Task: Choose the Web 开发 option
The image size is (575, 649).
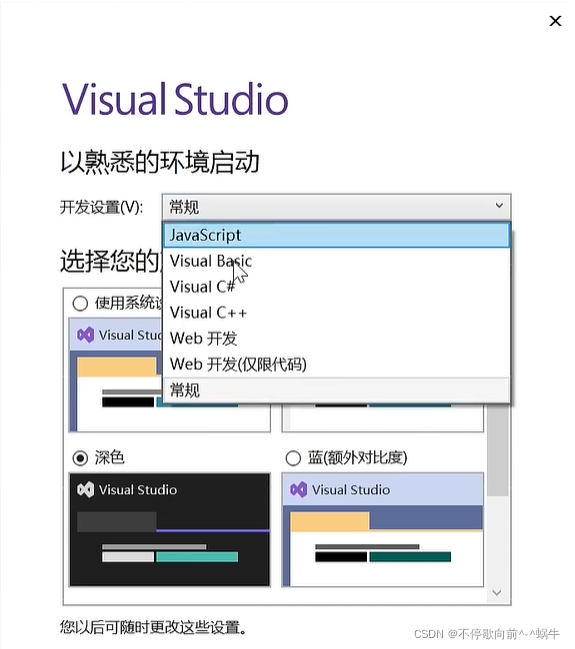Action: coord(336,339)
